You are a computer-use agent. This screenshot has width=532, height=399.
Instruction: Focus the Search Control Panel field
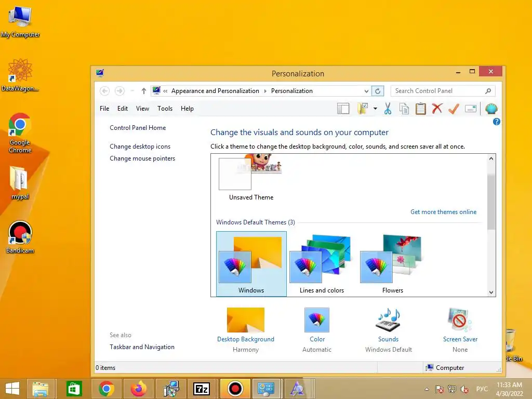[443, 91]
